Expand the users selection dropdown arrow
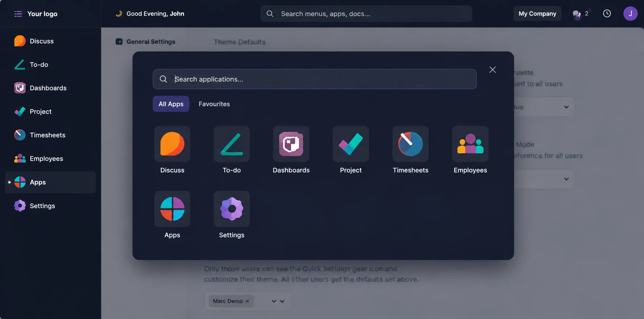The width and height of the screenshot is (644, 319). click(282, 301)
